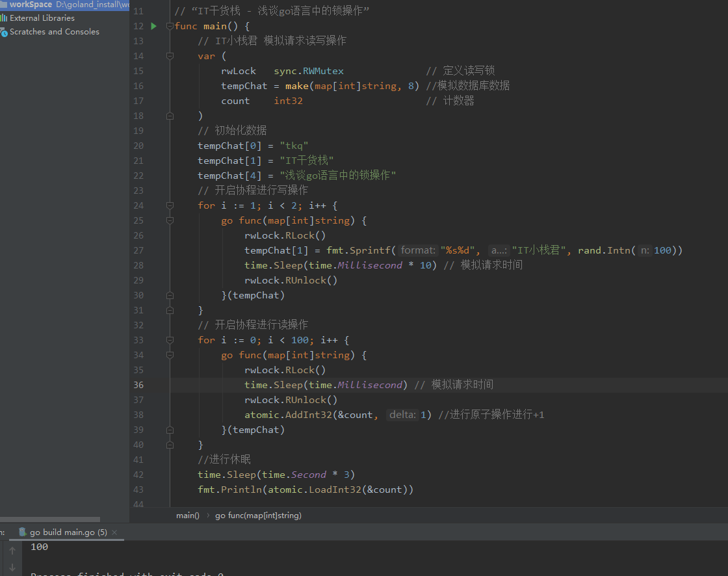Select the workSpace project root node
Image resolution: width=728 pixels, height=576 pixels.
coord(31,5)
